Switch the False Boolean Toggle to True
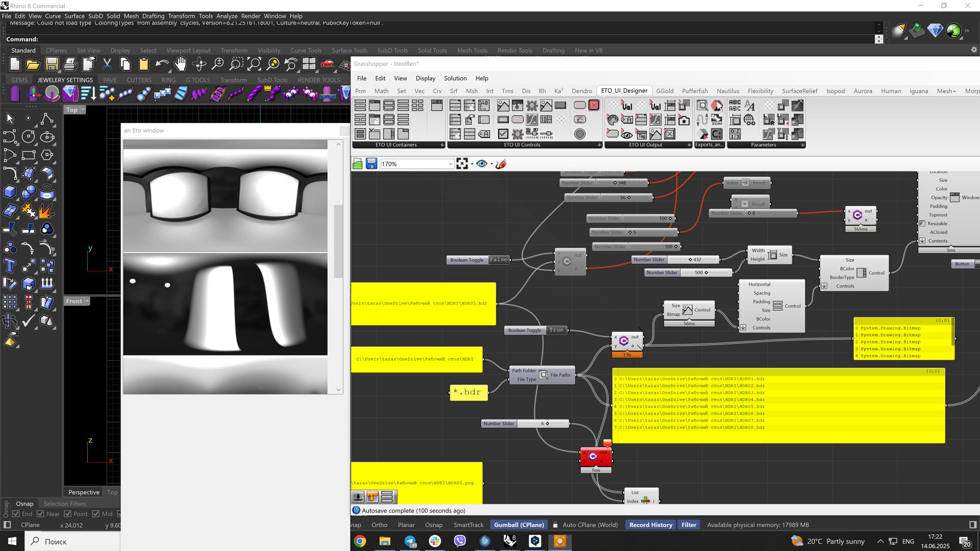 tap(499, 260)
